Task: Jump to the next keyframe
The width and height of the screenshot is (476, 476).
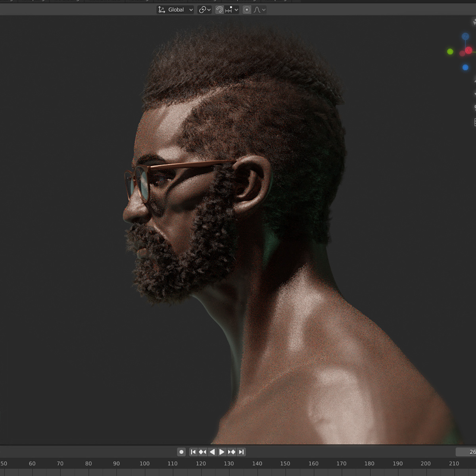Action: click(x=232, y=452)
